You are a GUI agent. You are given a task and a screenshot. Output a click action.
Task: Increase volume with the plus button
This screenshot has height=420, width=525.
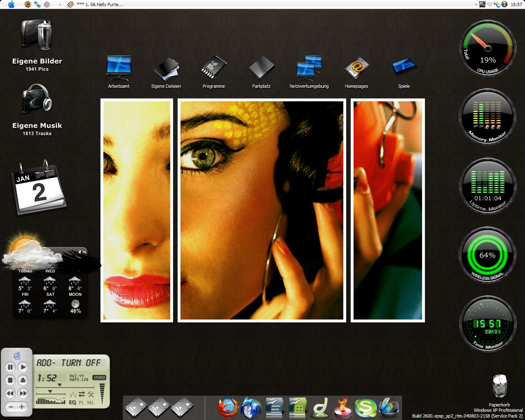(x=22, y=406)
